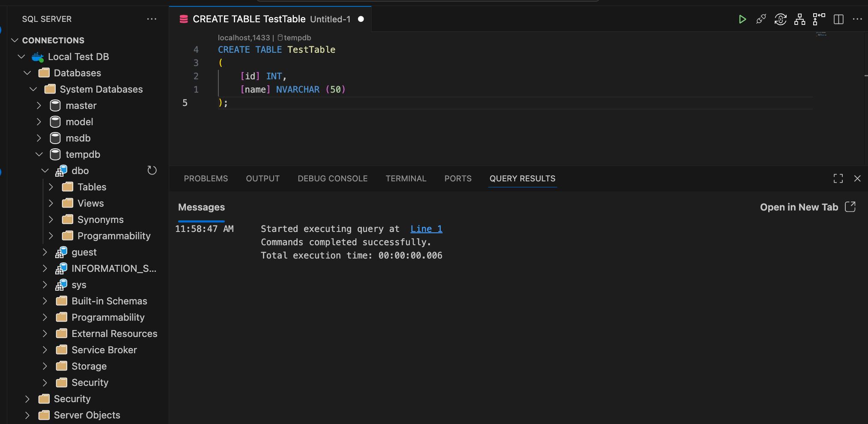Split the editor to the right
The image size is (868, 424).
coord(838,19)
